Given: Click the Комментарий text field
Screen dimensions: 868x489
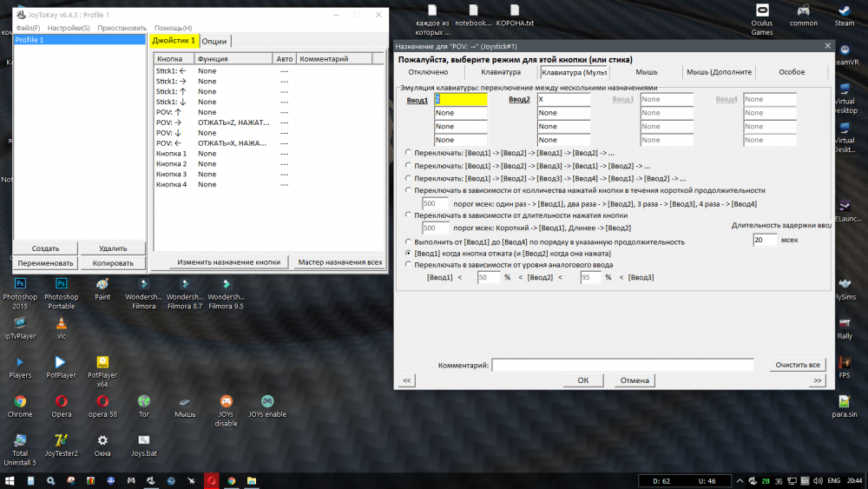Looking at the screenshot, I should (622, 366).
